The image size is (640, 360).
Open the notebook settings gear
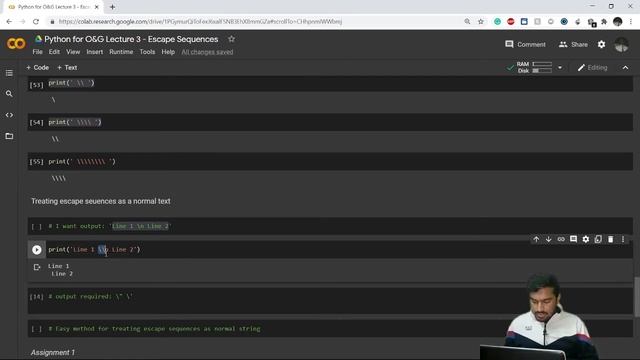[602, 44]
